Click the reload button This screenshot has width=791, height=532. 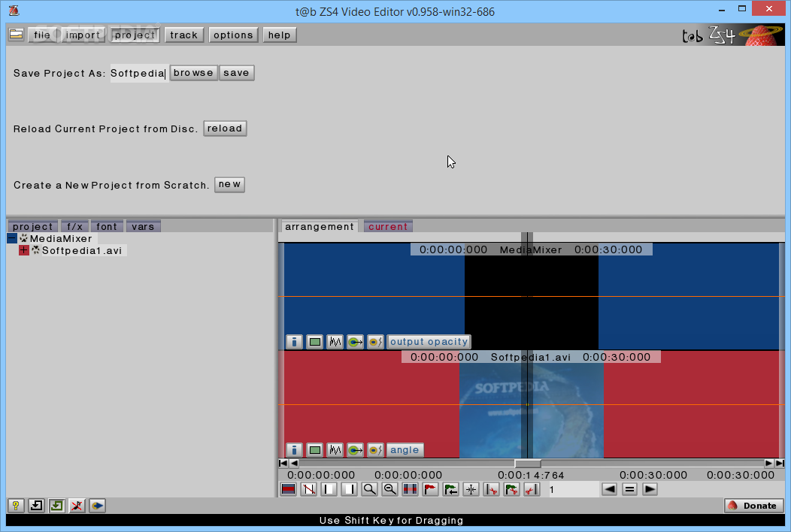coord(225,128)
